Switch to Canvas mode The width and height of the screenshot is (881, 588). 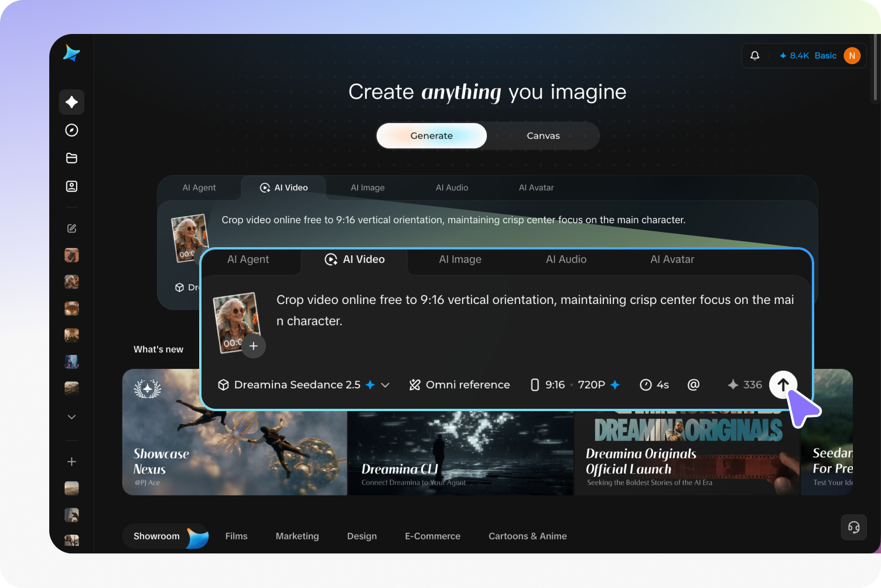[x=543, y=136]
